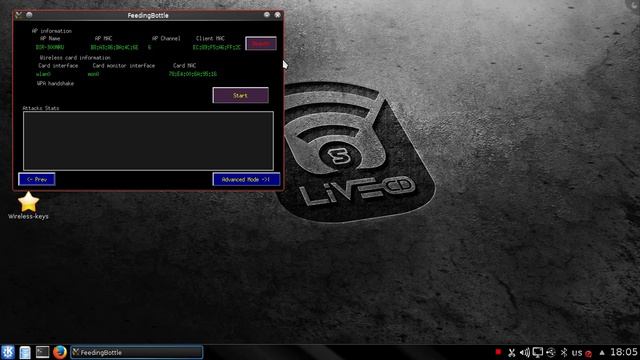This screenshot has width=640, height=360.
Task: Open the volume control tray icon
Action: tap(524, 352)
